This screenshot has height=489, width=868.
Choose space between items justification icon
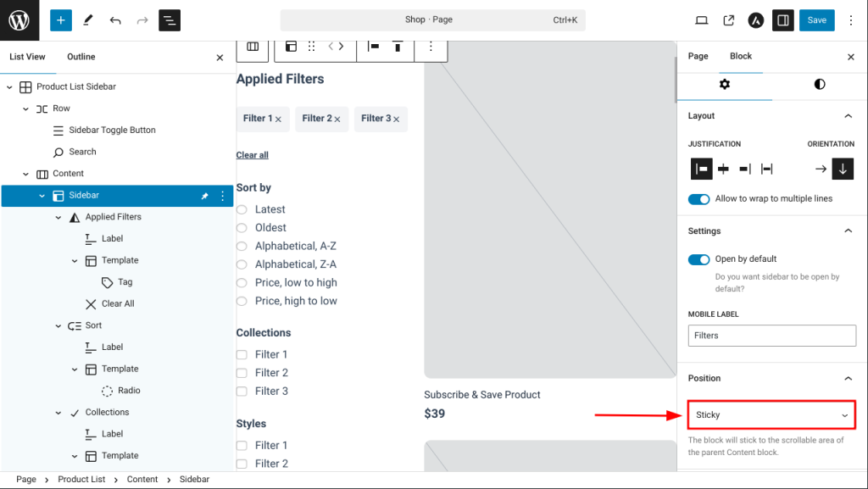click(x=767, y=169)
